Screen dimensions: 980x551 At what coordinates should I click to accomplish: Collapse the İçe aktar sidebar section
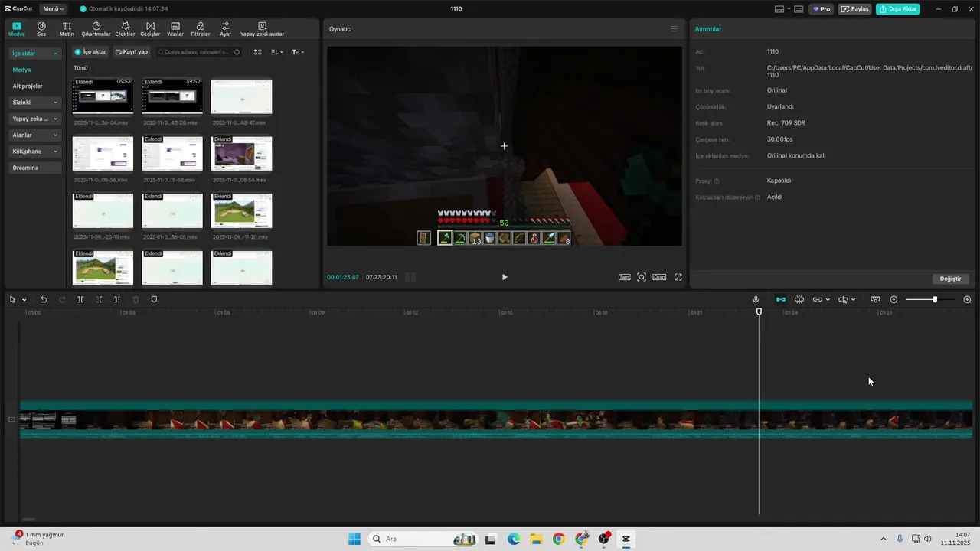pos(55,54)
